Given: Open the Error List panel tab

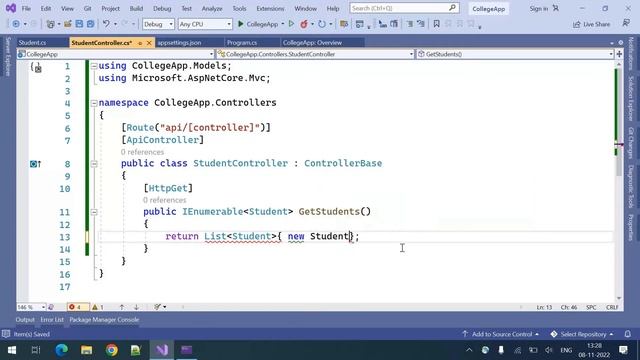Looking at the screenshot, I should [52, 320].
